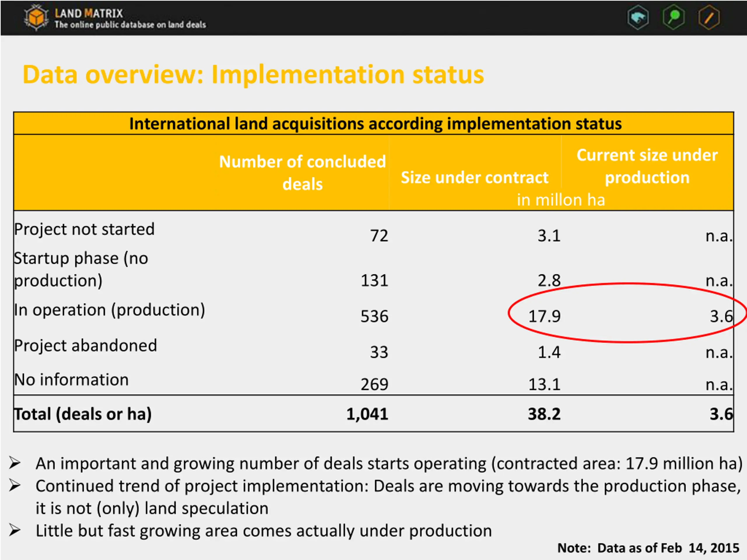Click the 3.6 production value in the In operation row

click(721, 316)
